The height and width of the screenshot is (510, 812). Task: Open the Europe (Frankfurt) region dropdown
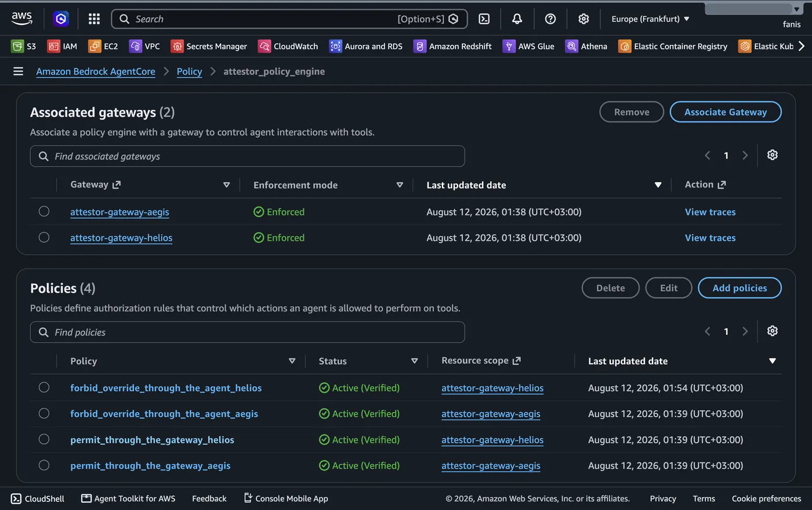point(650,19)
